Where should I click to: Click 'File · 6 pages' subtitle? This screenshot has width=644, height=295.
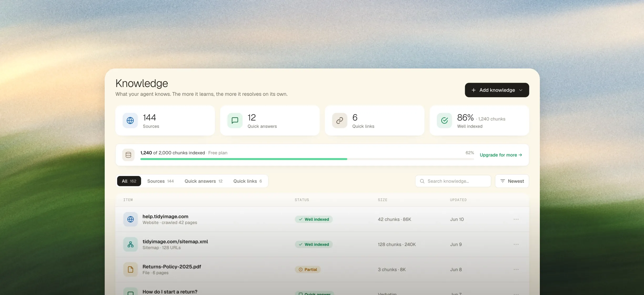point(155,273)
